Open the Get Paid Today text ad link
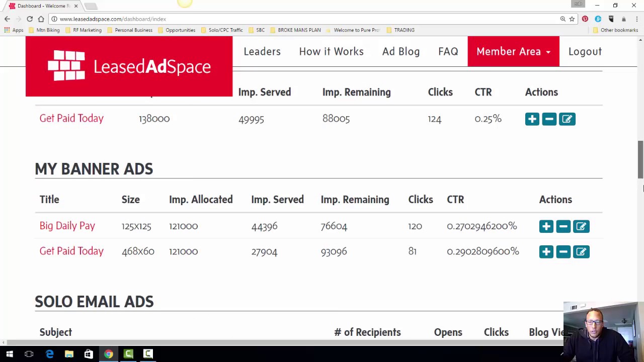This screenshot has height=362, width=644. click(71, 119)
